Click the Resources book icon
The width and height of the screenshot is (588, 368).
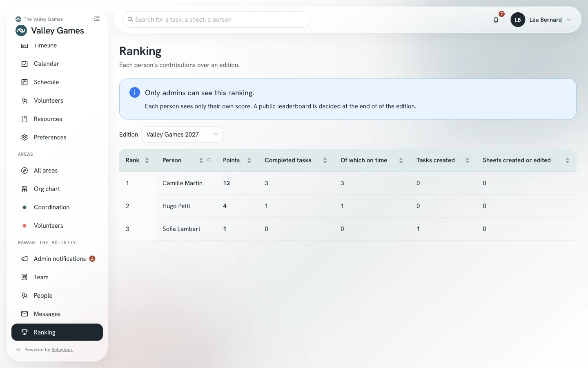click(24, 119)
